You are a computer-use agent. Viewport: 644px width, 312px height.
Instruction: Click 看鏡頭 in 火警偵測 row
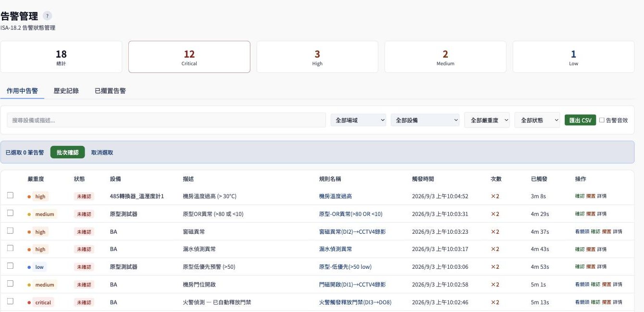[582, 302]
